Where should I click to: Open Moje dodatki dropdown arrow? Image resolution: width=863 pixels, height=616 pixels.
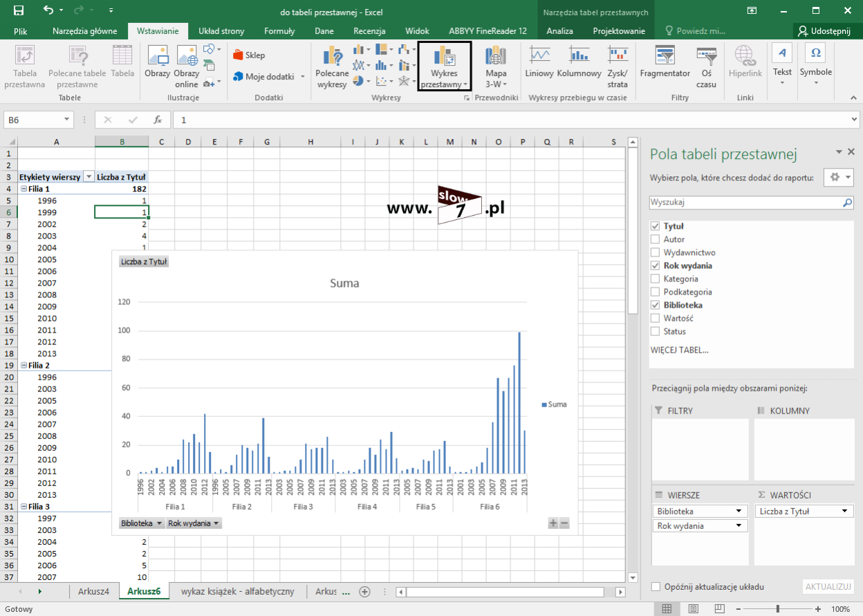[304, 77]
